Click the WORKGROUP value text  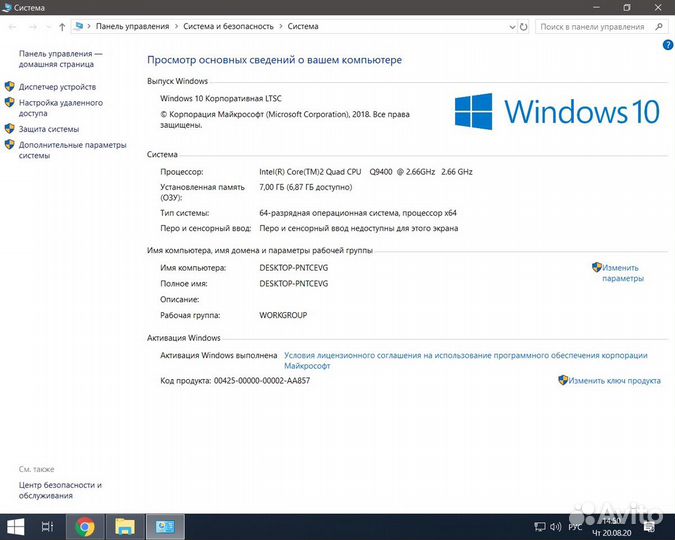coord(283,315)
